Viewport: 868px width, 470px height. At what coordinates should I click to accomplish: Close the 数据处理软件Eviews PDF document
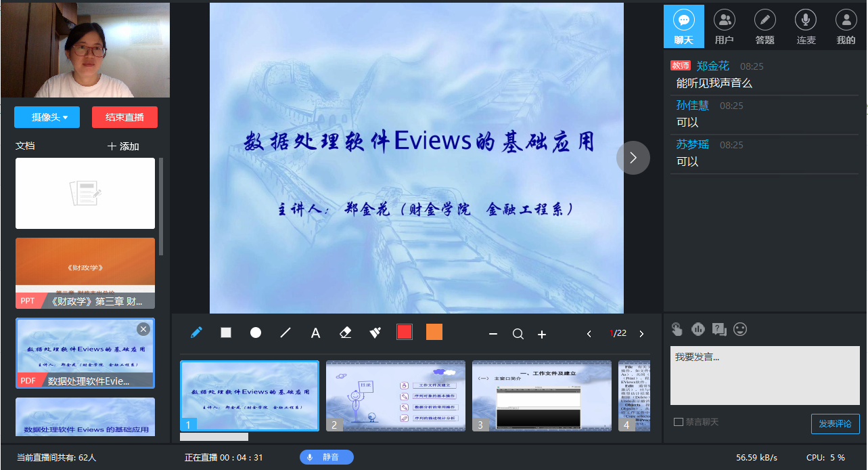(143, 329)
